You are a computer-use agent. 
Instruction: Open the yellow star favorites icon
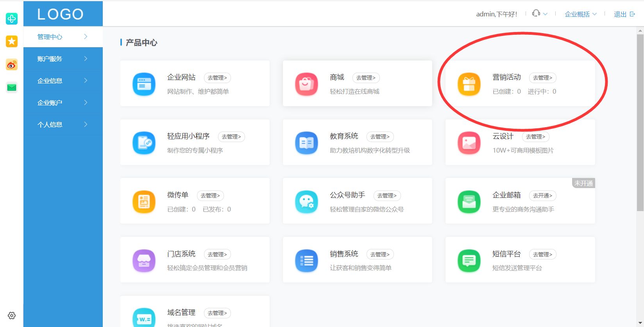click(x=12, y=41)
